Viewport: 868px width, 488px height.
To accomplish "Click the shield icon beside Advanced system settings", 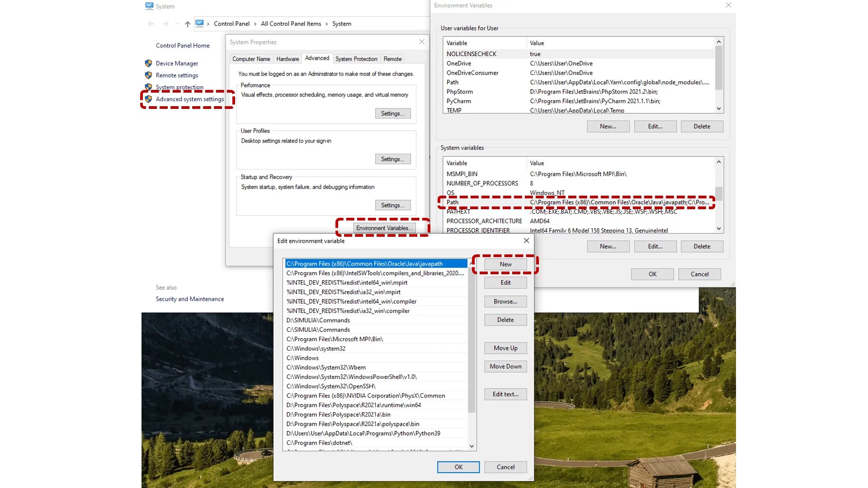I will click(x=149, y=99).
